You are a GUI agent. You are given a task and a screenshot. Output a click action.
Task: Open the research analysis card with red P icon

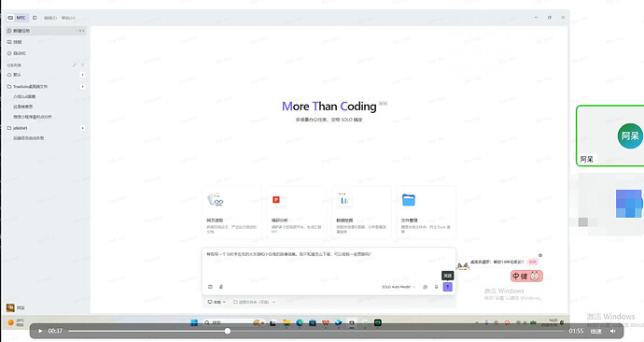[297, 212]
